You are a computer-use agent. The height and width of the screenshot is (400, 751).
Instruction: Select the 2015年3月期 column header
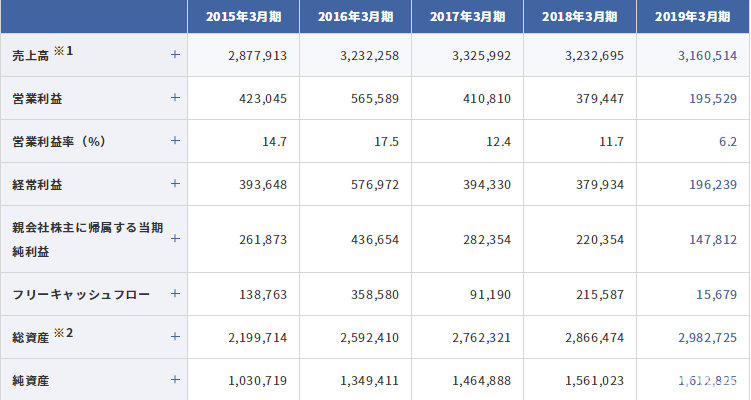[x=243, y=17]
